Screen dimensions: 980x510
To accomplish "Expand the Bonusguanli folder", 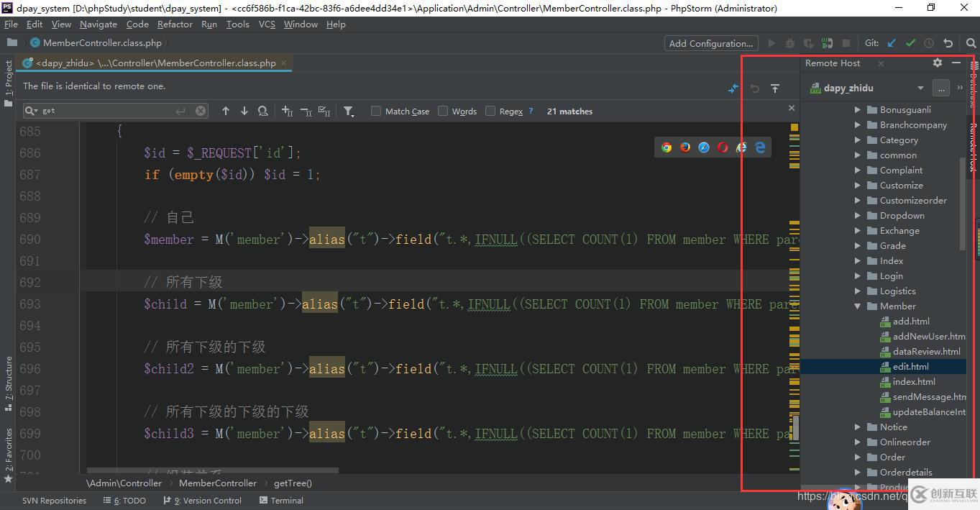I will 857,110.
